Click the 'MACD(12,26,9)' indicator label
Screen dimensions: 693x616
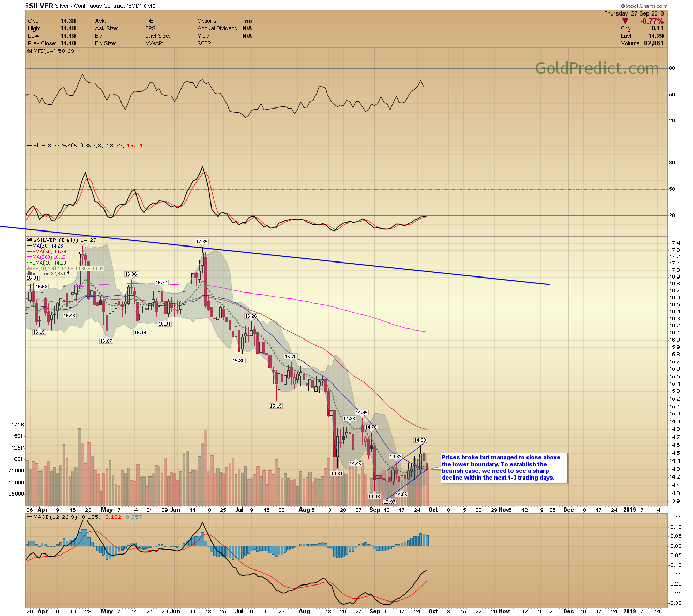(54, 517)
